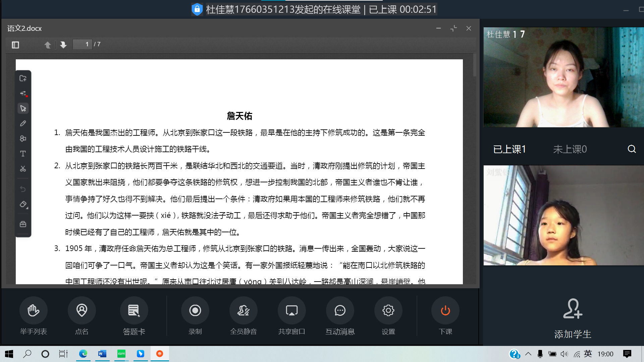Toggle the document sidebar panel icon
644x362 pixels.
tap(15, 45)
